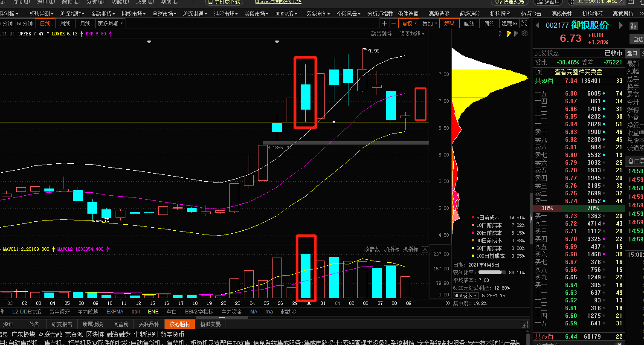Click the MAVOL2 arrow
The image size is (644, 345).
point(107,249)
